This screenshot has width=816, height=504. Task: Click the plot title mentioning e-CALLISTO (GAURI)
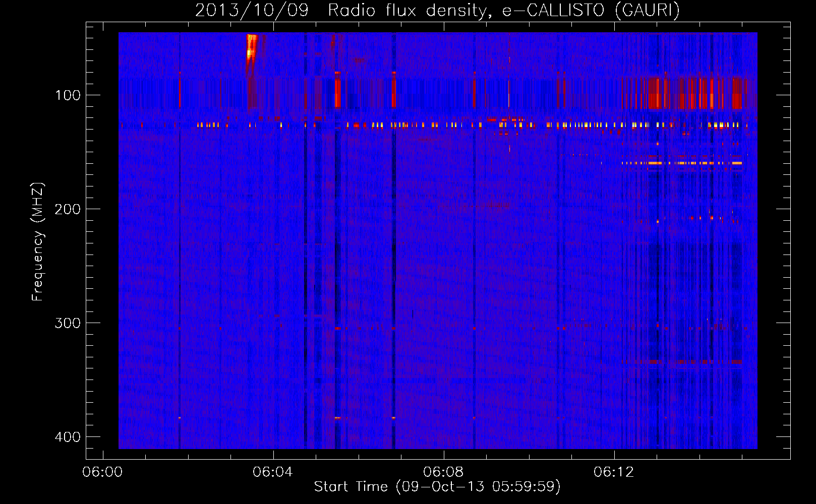pyautogui.click(x=437, y=10)
